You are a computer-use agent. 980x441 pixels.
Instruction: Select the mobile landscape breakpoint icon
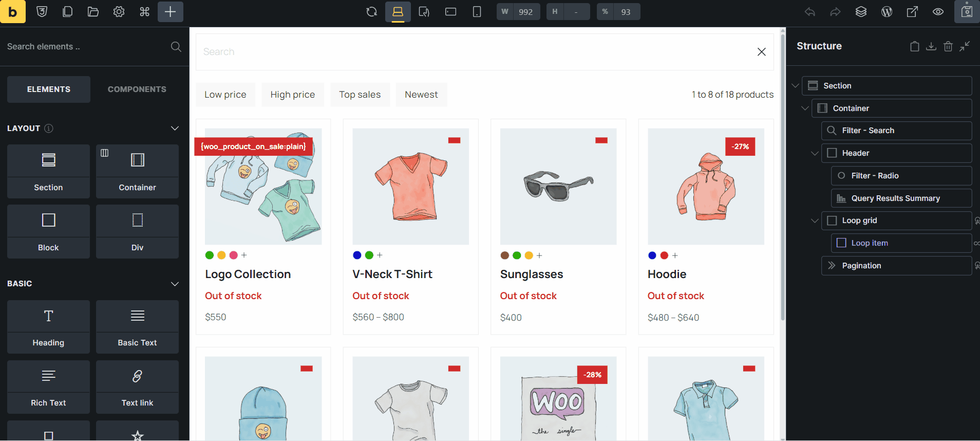[450, 11]
